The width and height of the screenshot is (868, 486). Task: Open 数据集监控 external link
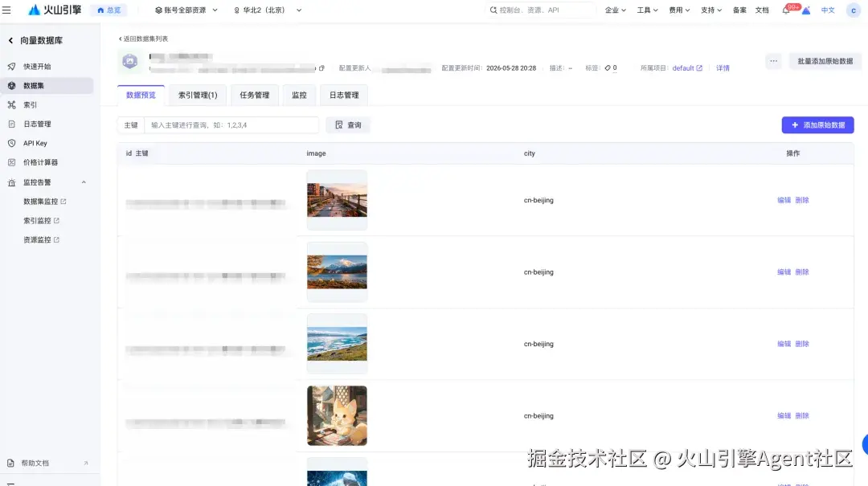click(44, 202)
